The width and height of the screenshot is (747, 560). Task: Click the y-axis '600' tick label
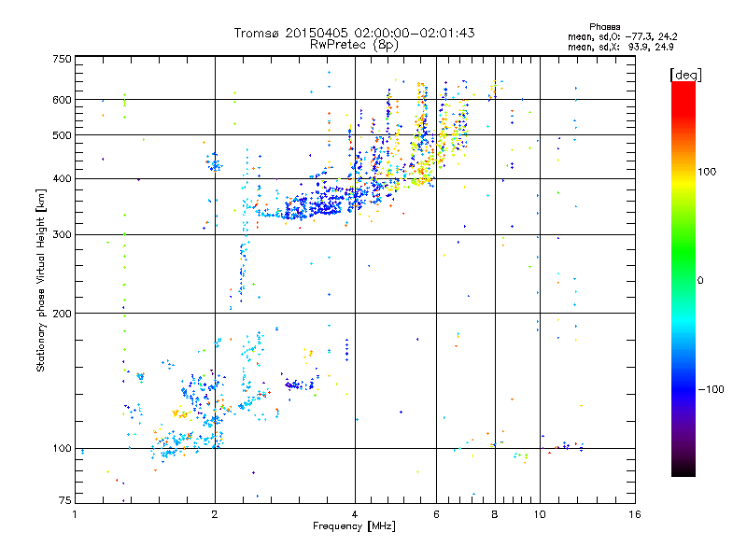click(62, 100)
